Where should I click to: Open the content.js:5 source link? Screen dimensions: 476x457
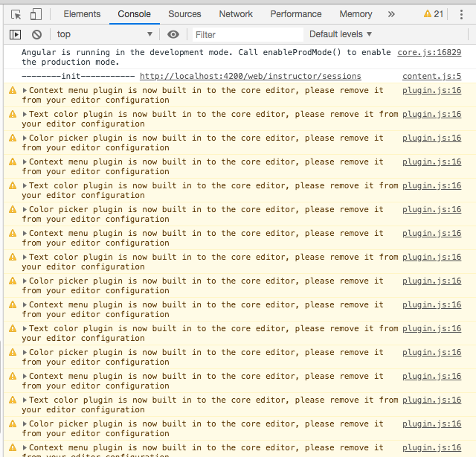click(431, 76)
